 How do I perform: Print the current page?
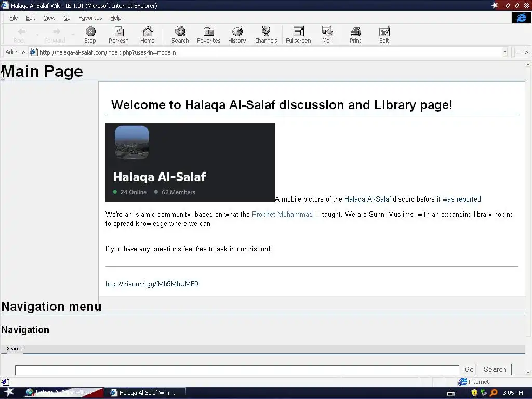coord(355,35)
